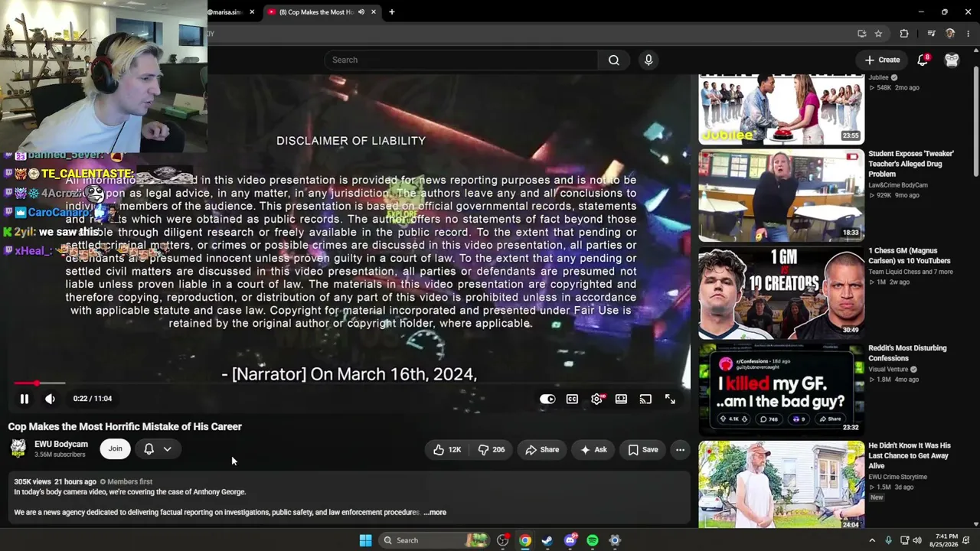Screen dimensions: 980x551
Task: Open Discord from the taskbar
Action: (570, 540)
